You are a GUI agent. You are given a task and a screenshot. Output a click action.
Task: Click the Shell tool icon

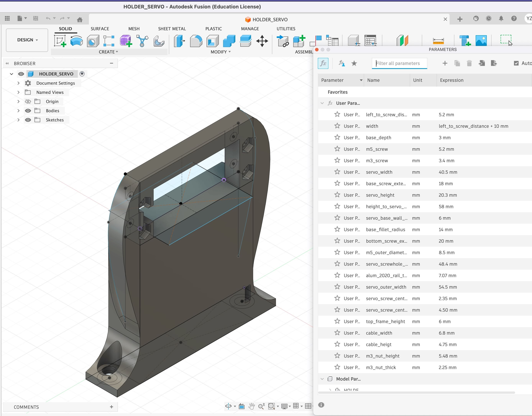212,41
